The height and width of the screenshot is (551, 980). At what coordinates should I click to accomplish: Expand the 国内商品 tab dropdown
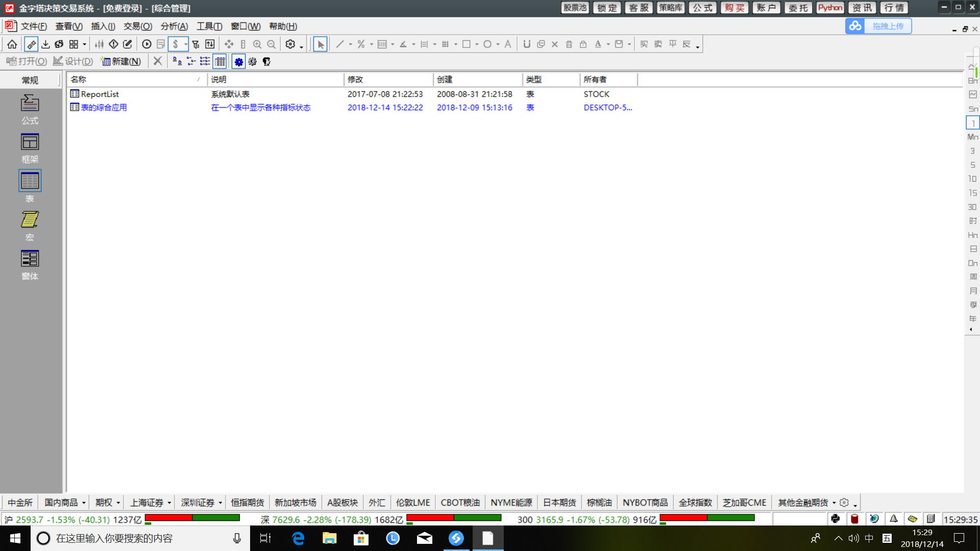point(84,503)
